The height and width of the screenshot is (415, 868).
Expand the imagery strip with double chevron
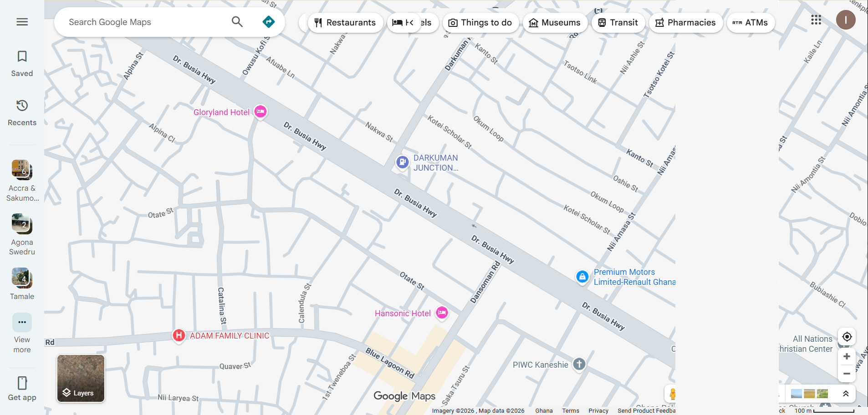tap(846, 394)
